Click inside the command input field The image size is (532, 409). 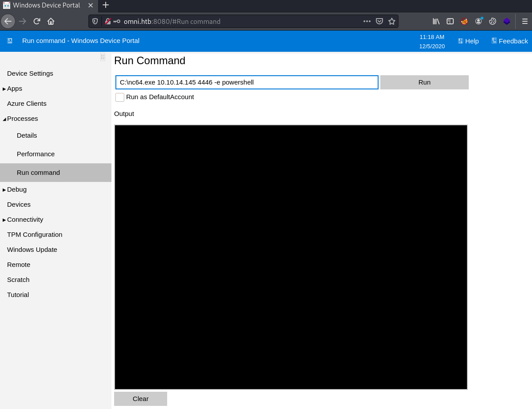coord(246,82)
